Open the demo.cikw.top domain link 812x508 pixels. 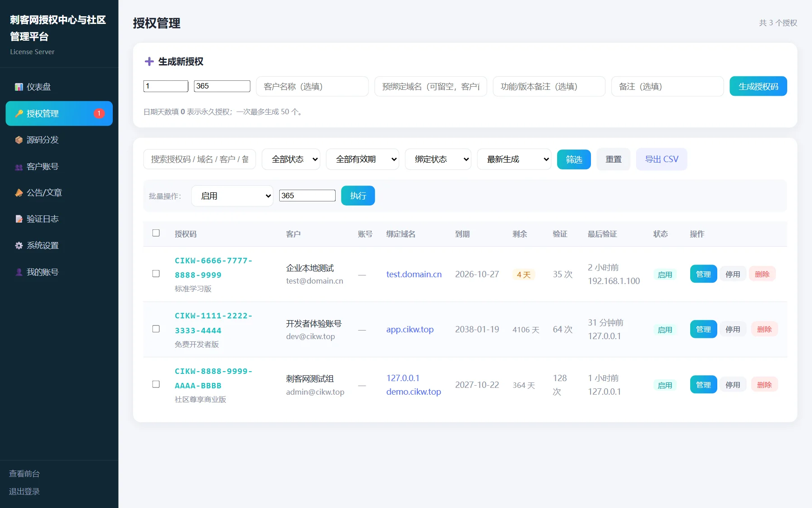pyautogui.click(x=413, y=391)
